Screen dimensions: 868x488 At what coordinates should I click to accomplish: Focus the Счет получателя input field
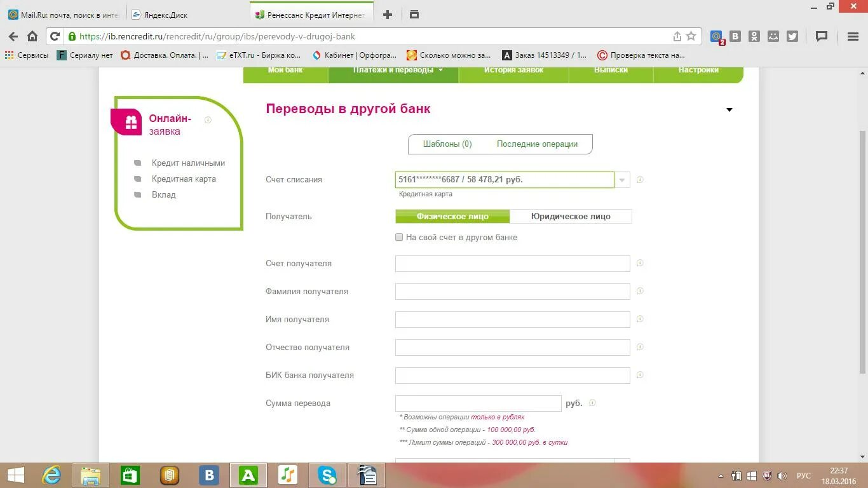[x=512, y=264]
